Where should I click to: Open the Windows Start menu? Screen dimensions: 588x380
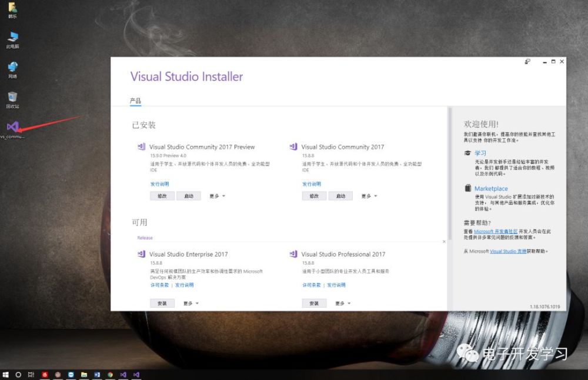click(6, 374)
